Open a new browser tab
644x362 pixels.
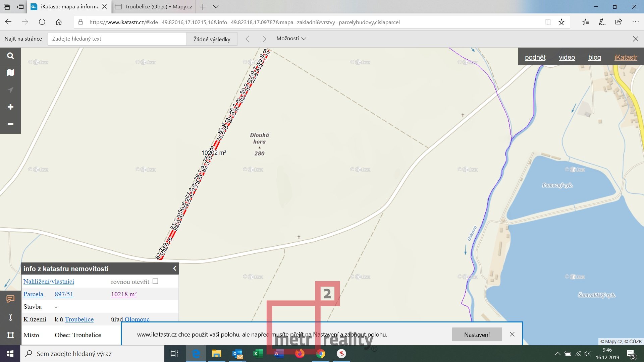point(203,7)
